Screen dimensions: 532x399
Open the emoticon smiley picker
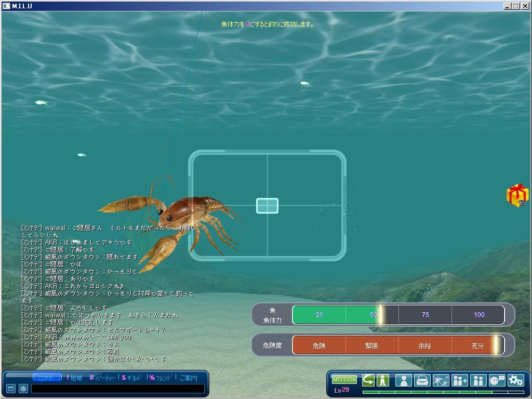pos(23,389)
